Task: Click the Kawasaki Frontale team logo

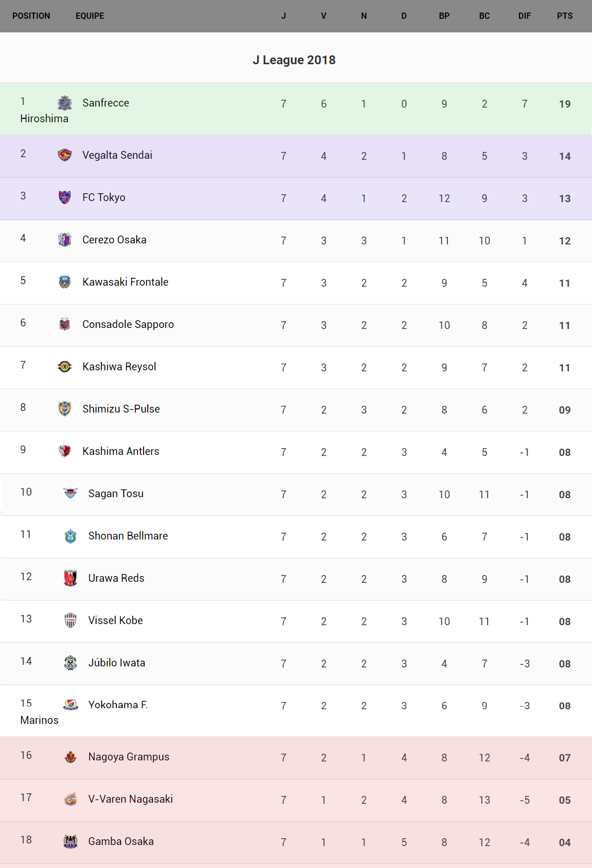Action: [x=65, y=282]
